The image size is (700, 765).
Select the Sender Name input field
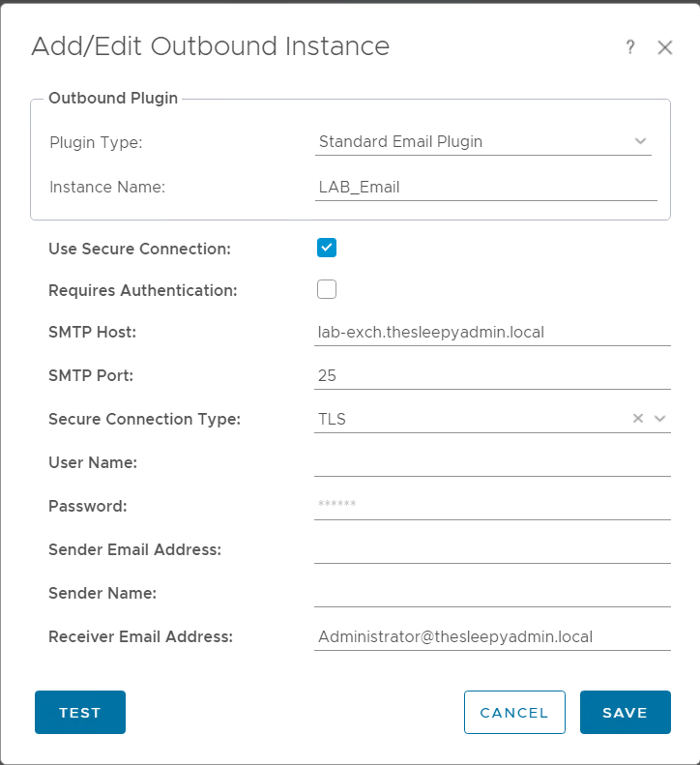[492, 592]
